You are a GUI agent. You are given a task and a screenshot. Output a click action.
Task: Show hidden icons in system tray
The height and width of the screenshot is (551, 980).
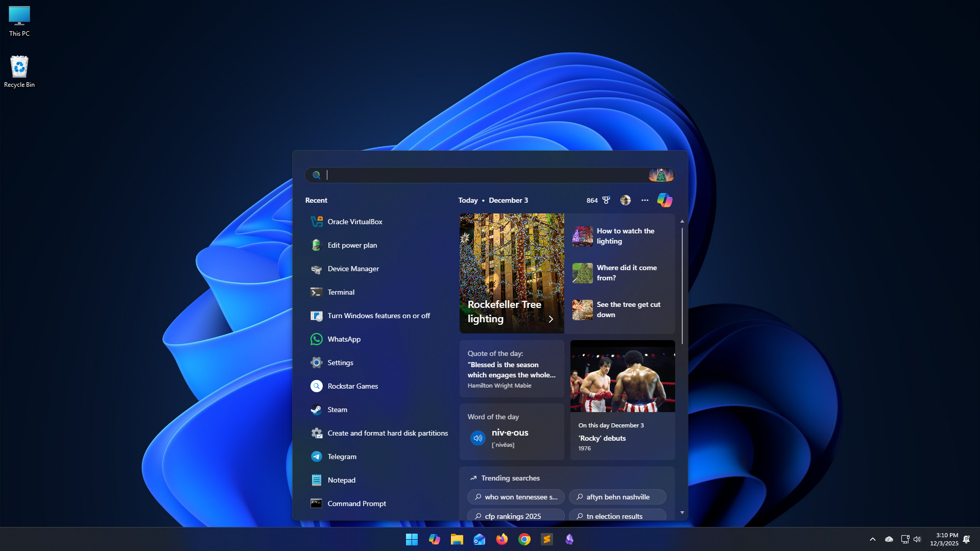pyautogui.click(x=872, y=539)
